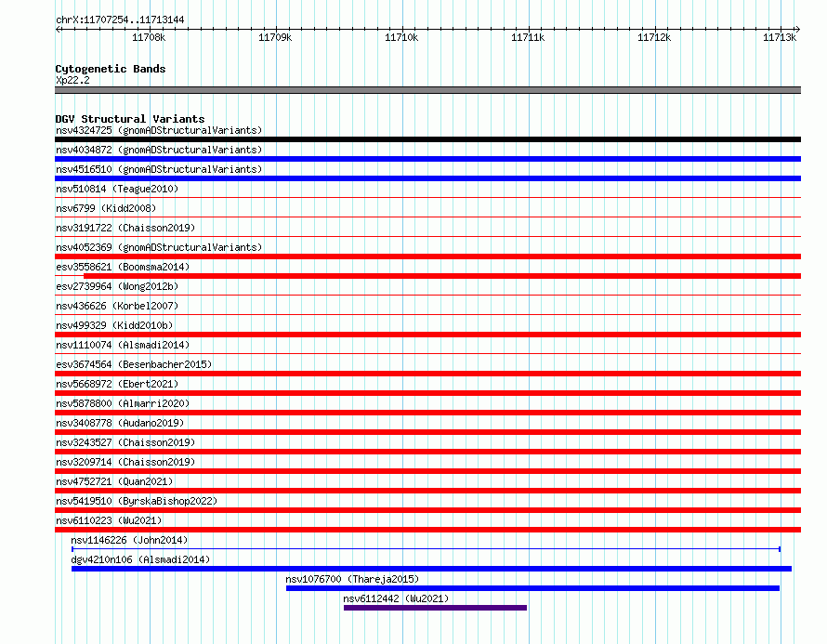Open variant nsv510814 (Teague2010)

coord(117,189)
